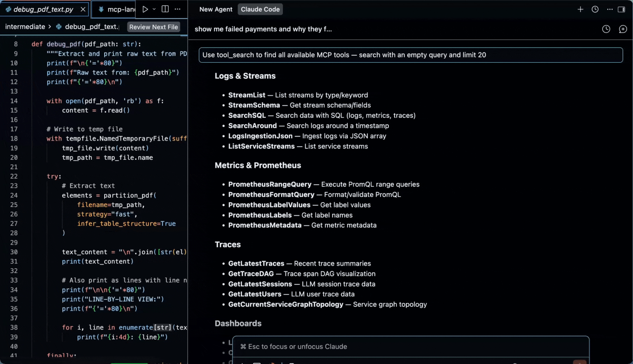633x364 pixels.
Task: Click the Traces heading
Action: tap(228, 244)
